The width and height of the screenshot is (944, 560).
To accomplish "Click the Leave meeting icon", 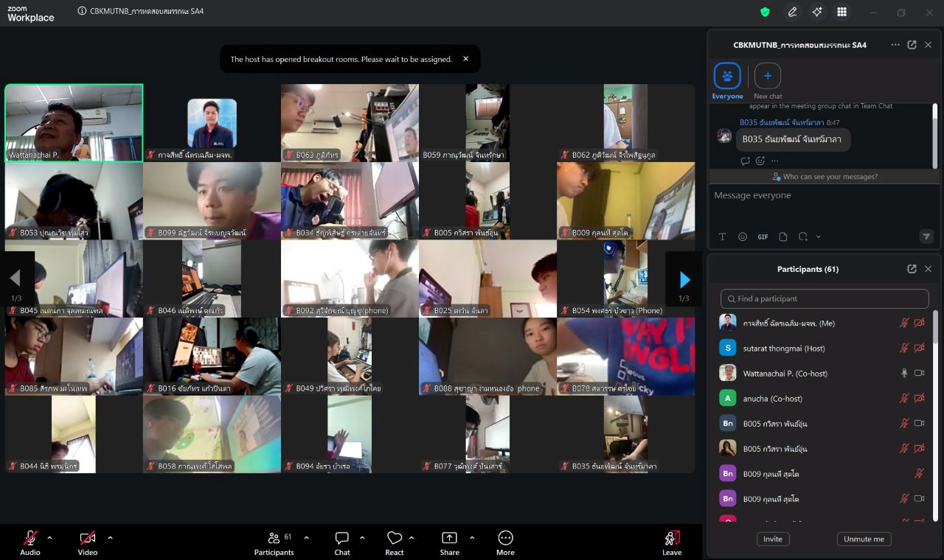I will (x=672, y=539).
